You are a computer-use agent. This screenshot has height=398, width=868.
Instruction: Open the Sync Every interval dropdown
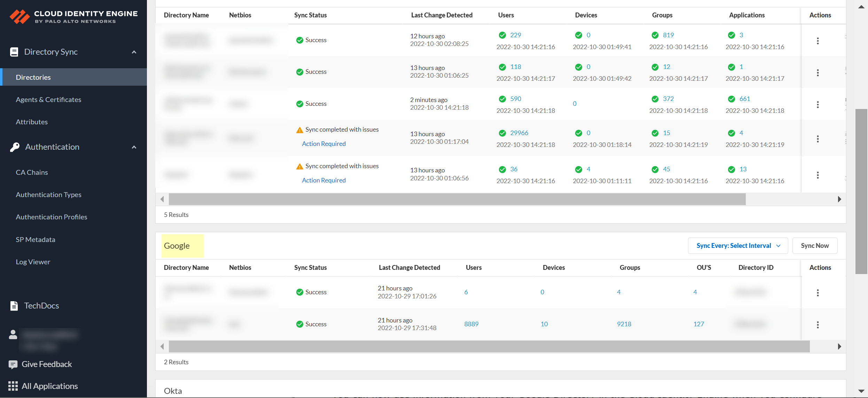pos(737,245)
